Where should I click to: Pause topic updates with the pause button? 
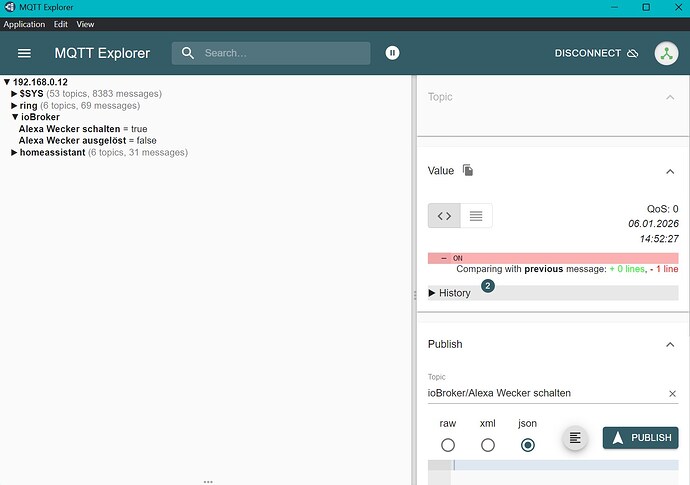pyautogui.click(x=393, y=53)
